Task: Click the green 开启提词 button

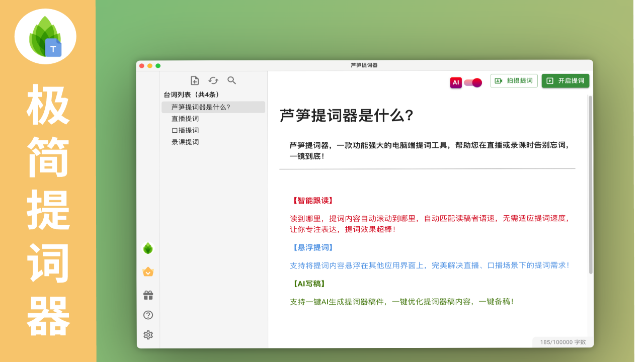Action: pyautogui.click(x=565, y=81)
